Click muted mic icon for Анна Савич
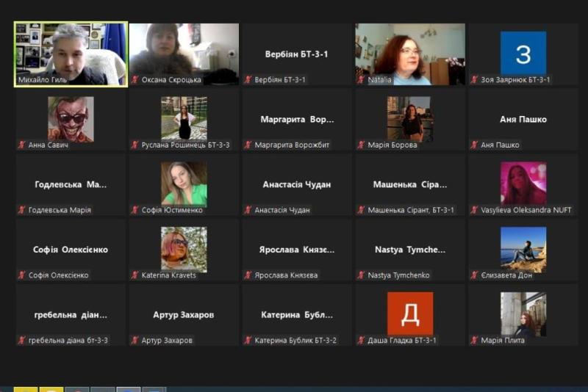 [x=21, y=145]
